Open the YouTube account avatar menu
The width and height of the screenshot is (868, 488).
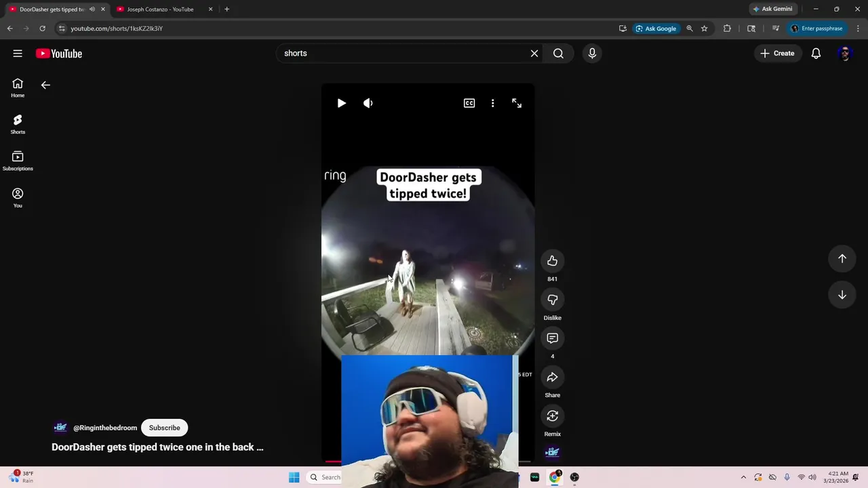[845, 54]
